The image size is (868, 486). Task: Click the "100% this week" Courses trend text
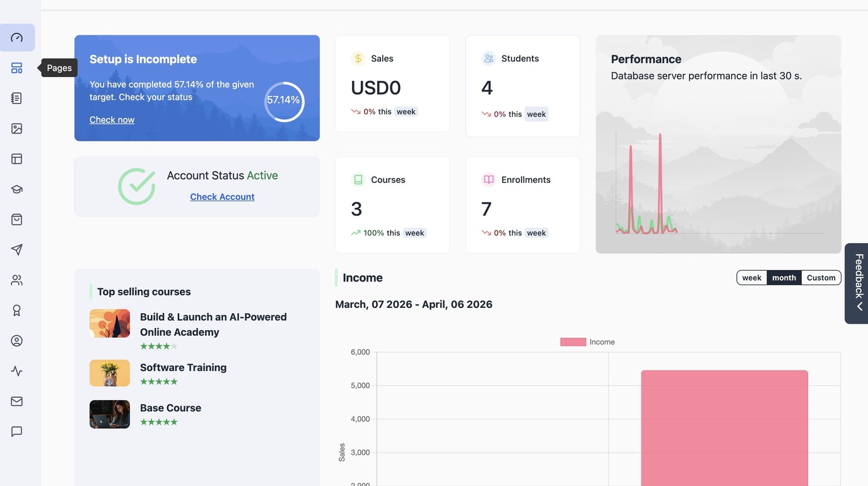[394, 233]
